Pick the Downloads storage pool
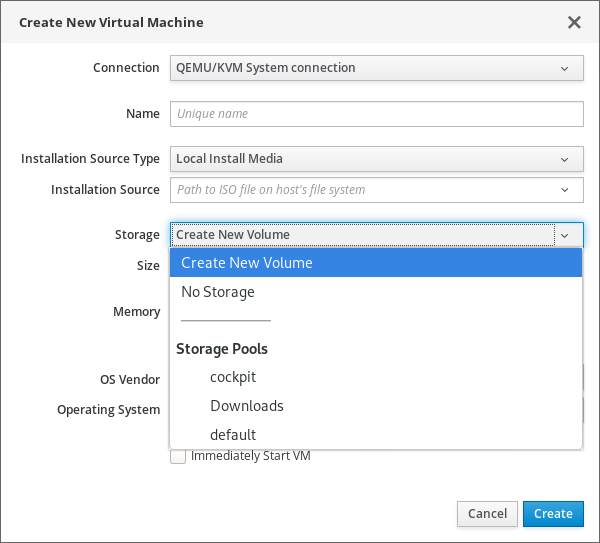 tap(246, 406)
